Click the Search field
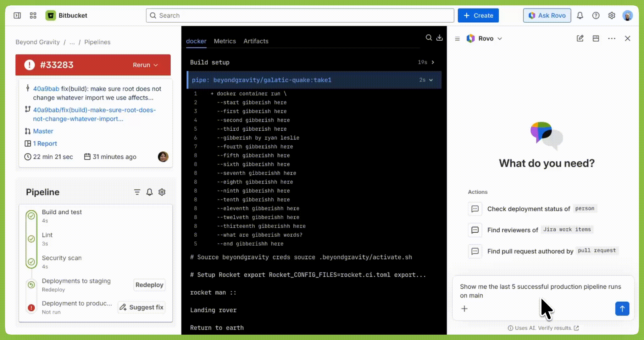Screen dimensions: 644x340 tap(300, 15)
